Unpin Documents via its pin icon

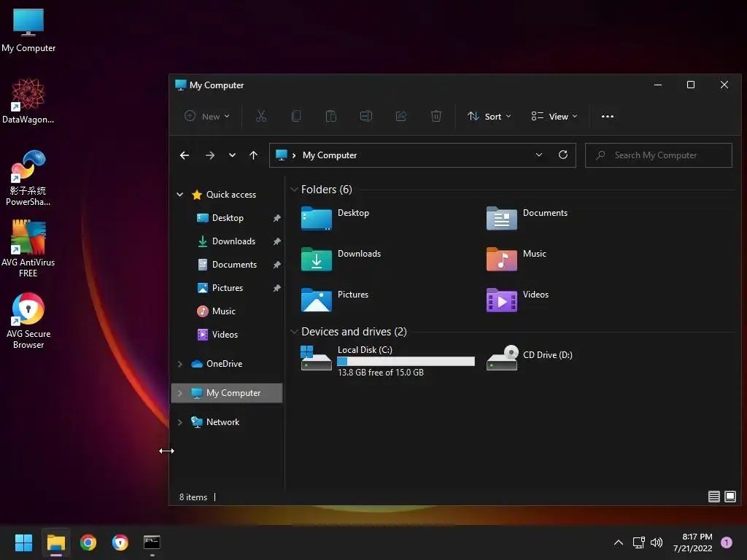276,265
